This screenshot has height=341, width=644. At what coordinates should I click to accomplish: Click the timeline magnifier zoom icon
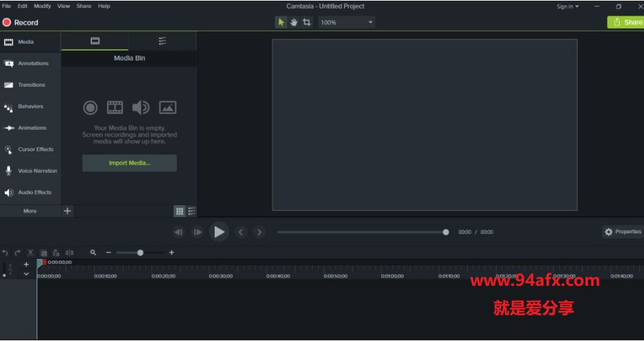94,253
